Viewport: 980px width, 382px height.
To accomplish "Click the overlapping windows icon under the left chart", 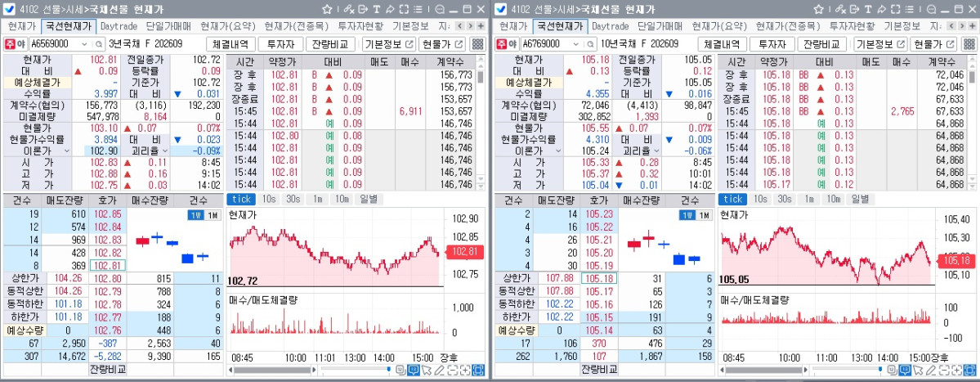I will (401, 370).
